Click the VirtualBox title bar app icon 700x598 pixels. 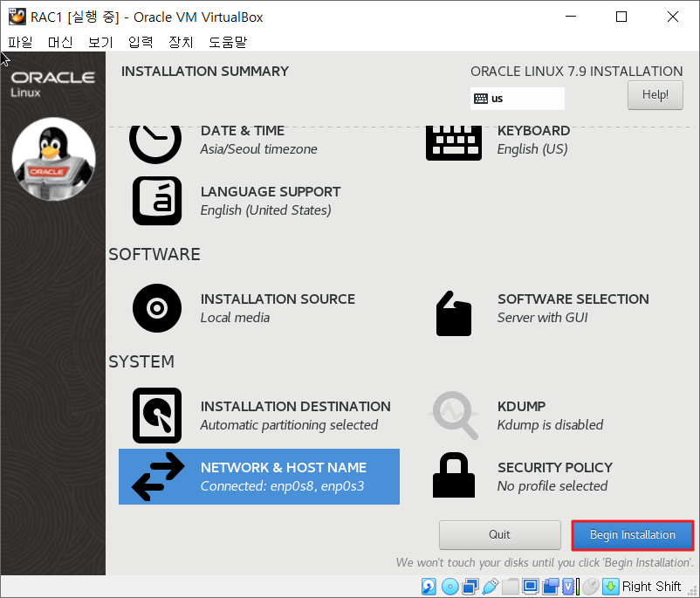17,17
